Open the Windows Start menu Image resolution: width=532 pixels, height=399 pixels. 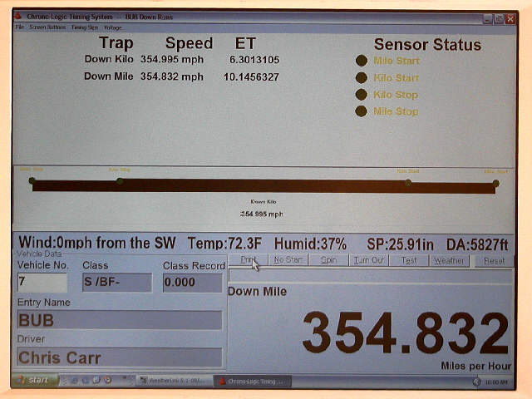point(35,381)
